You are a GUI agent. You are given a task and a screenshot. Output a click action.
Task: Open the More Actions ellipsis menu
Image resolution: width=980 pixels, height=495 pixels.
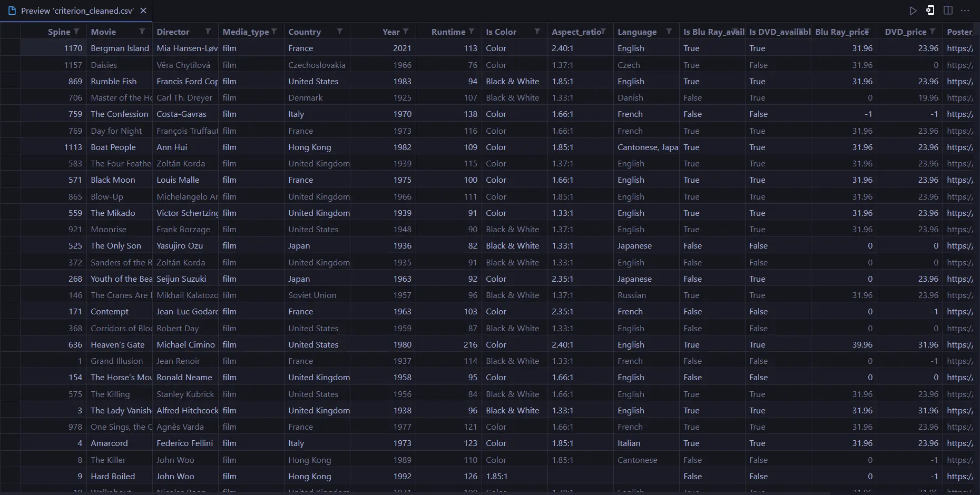[x=965, y=11]
